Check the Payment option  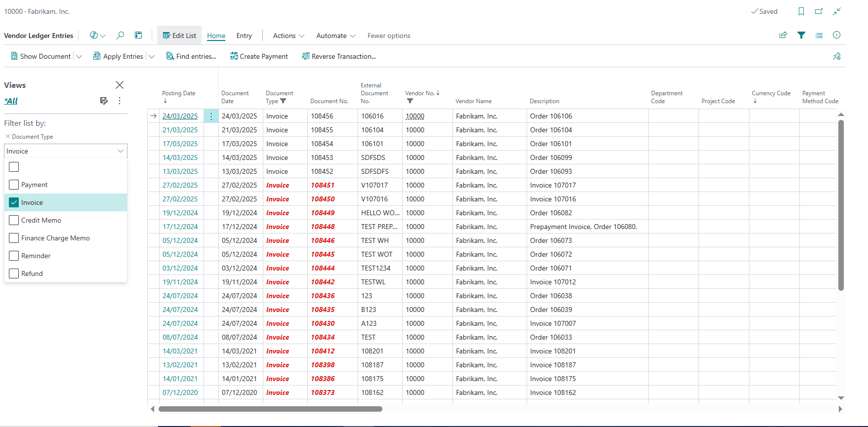(x=14, y=185)
